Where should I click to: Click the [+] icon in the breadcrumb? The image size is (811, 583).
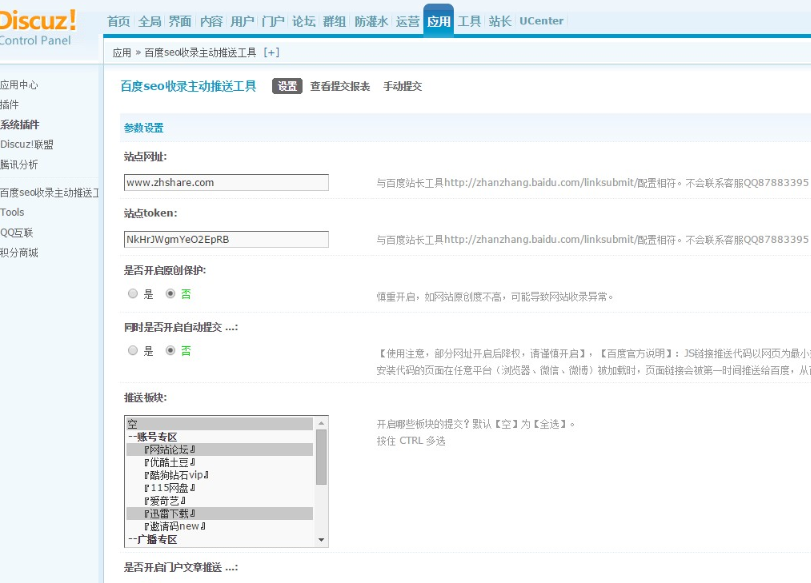(x=271, y=53)
